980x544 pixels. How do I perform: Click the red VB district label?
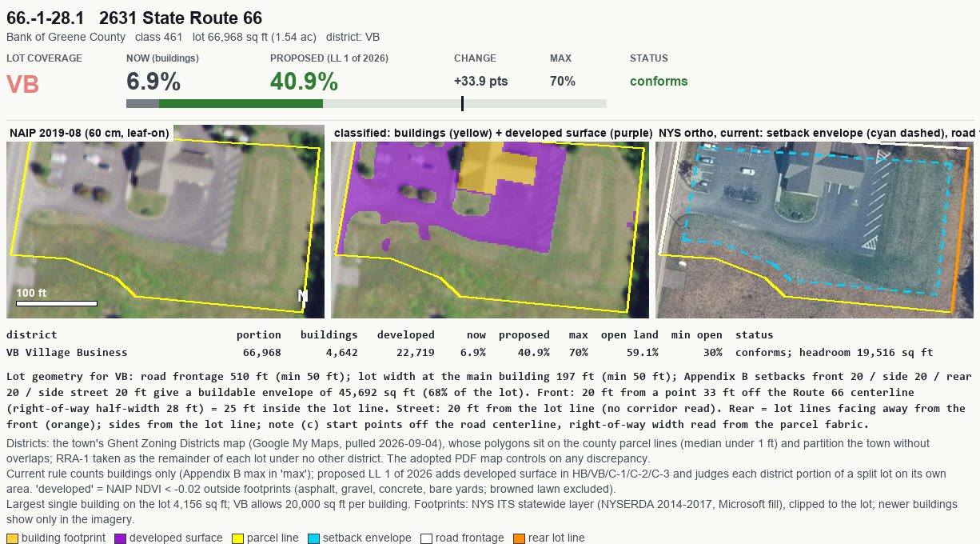(x=23, y=84)
